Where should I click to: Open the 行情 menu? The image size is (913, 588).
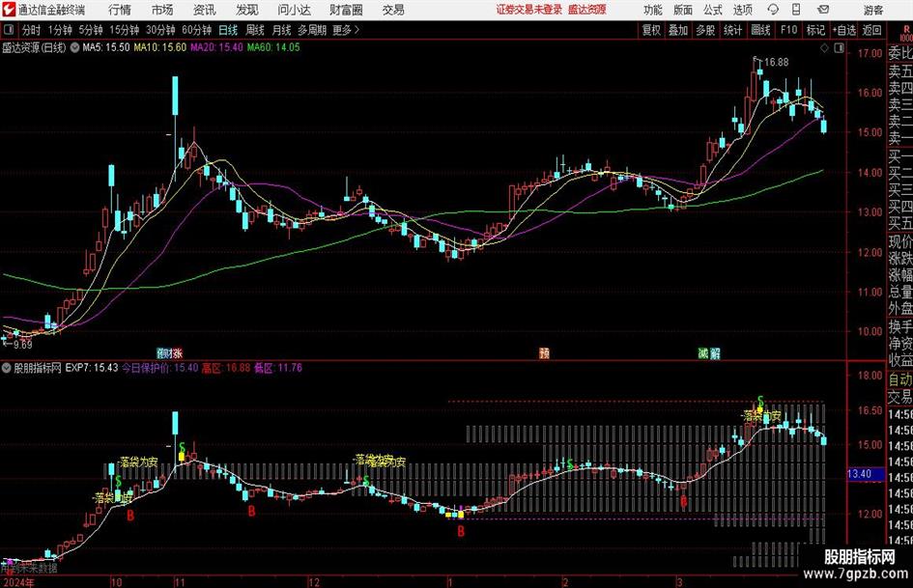point(120,10)
